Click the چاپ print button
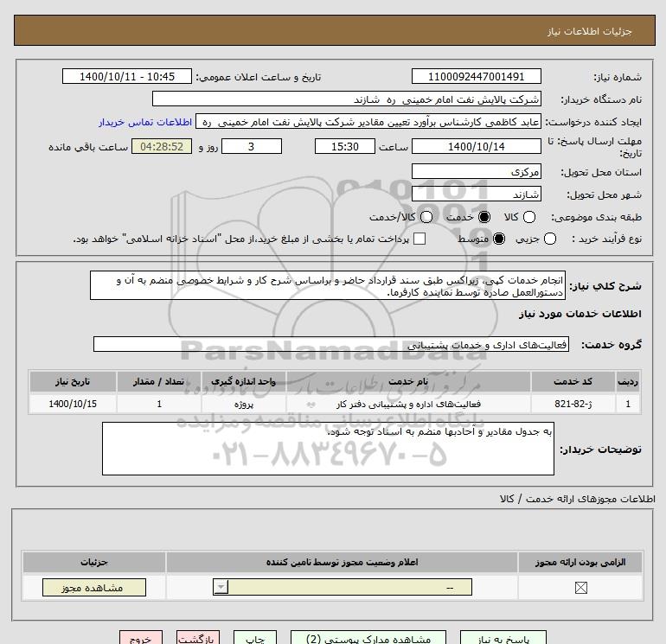Screen dimensions: 666x644 (255, 638)
